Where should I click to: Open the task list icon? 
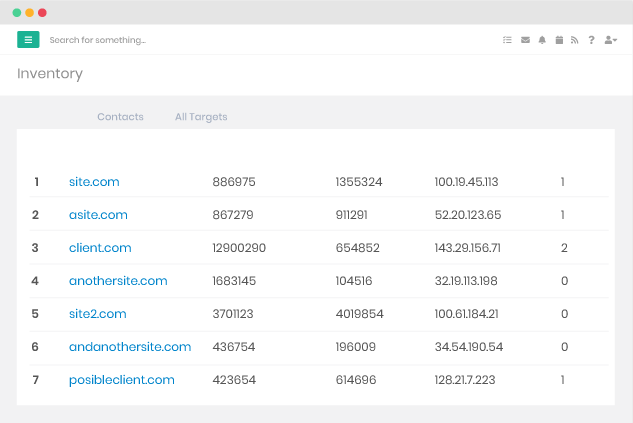[507, 40]
